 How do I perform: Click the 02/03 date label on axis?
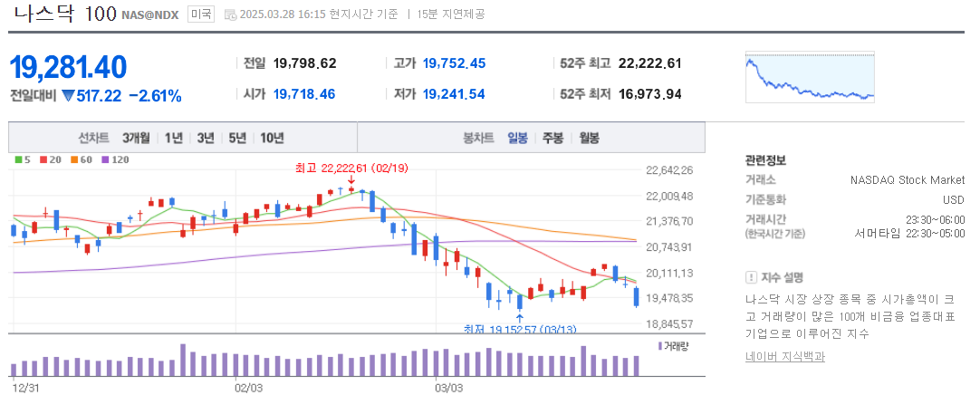pyautogui.click(x=249, y=388)
